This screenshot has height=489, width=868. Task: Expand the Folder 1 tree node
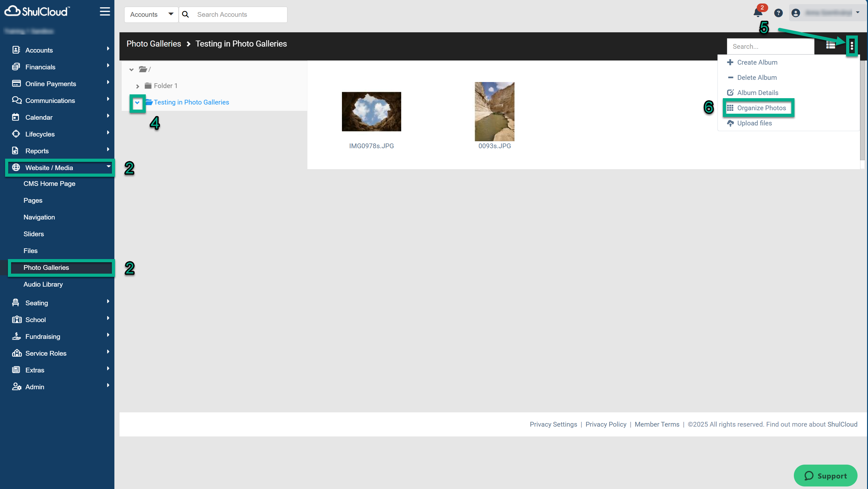[x=138, y=86]
